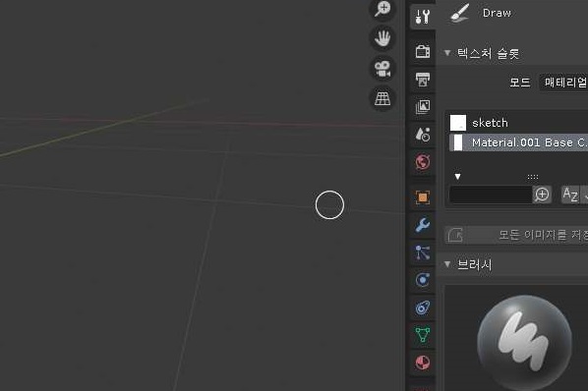Screen dimensions: 588x391
Task: Click the white thumbnail of sketch slot
Action: 458,123
